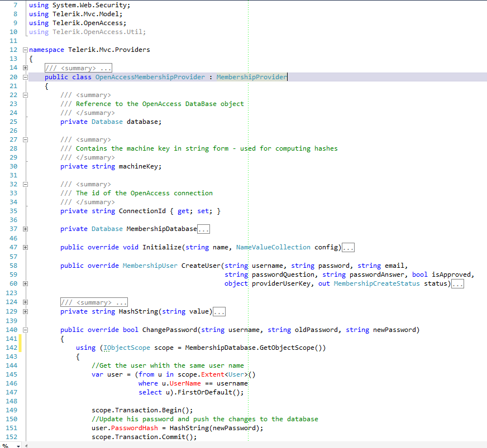Click red 'Extent' identifier on line 145
The height and width of the screenshot is (448, 487).
point(213,374)
